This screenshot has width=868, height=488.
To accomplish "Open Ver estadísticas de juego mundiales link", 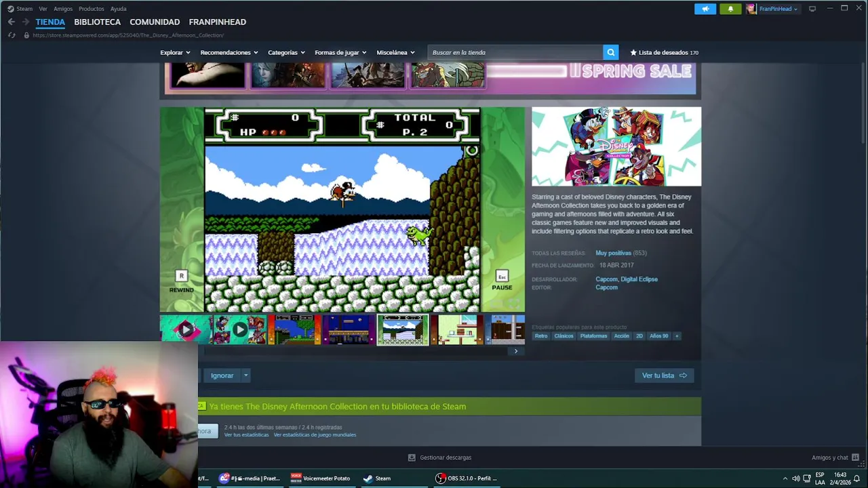I will [315, 434].
